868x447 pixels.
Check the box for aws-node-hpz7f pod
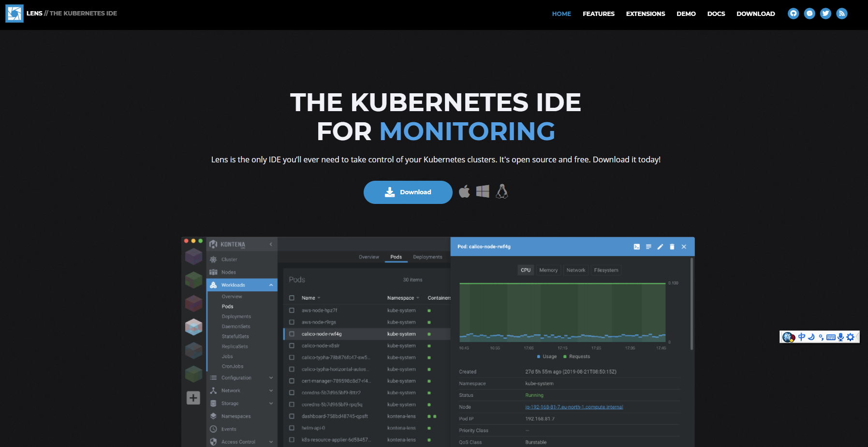point(292,310)
